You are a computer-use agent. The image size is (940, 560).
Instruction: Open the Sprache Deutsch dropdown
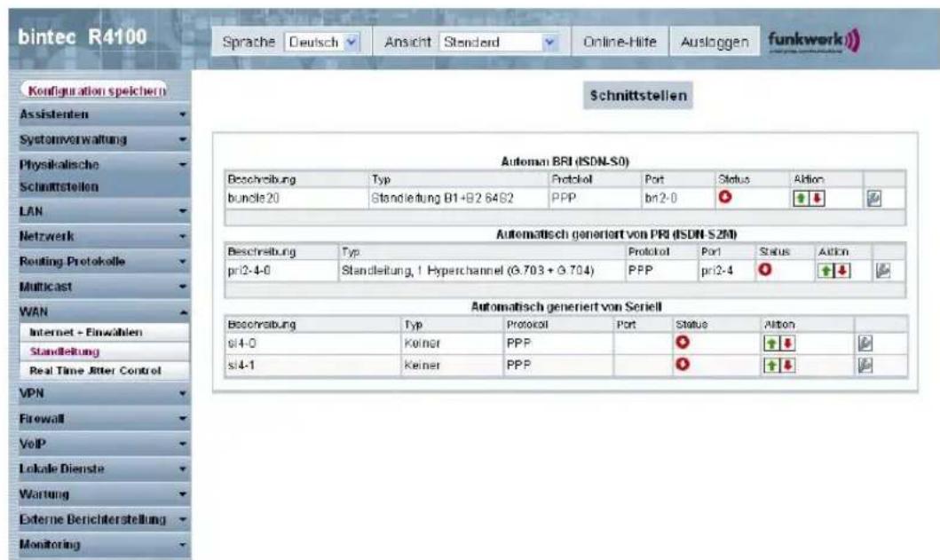tap(322, 42)
